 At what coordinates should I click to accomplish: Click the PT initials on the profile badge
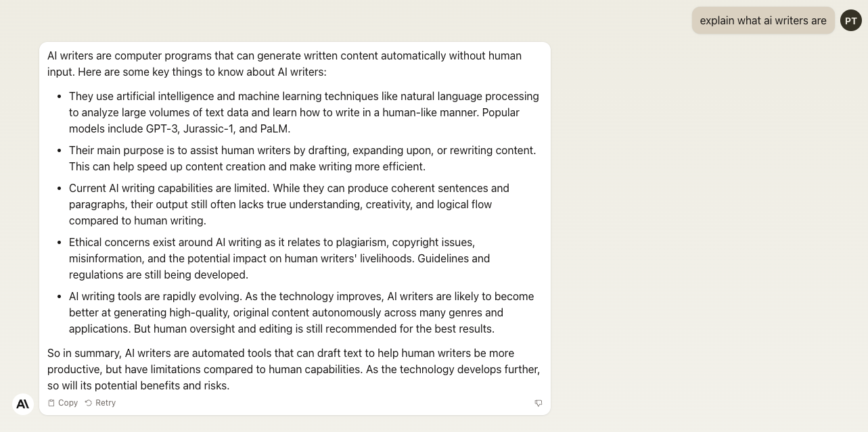(x=850, y=20)
